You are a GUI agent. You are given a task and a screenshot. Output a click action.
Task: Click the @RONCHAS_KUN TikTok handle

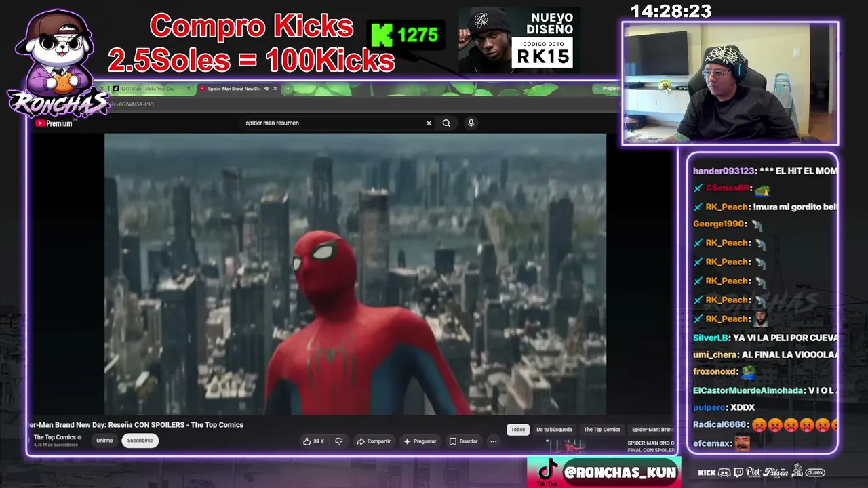tap(620, 472)
